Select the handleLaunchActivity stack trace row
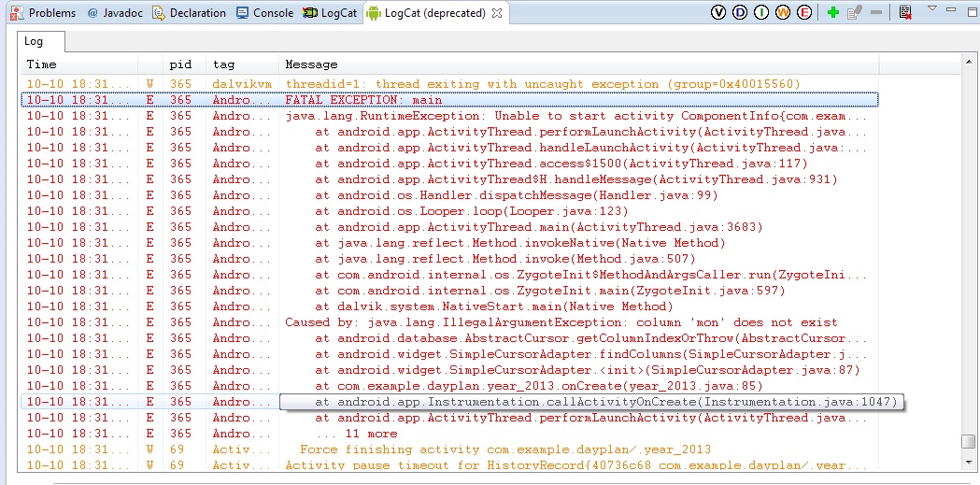 point(450,148)
